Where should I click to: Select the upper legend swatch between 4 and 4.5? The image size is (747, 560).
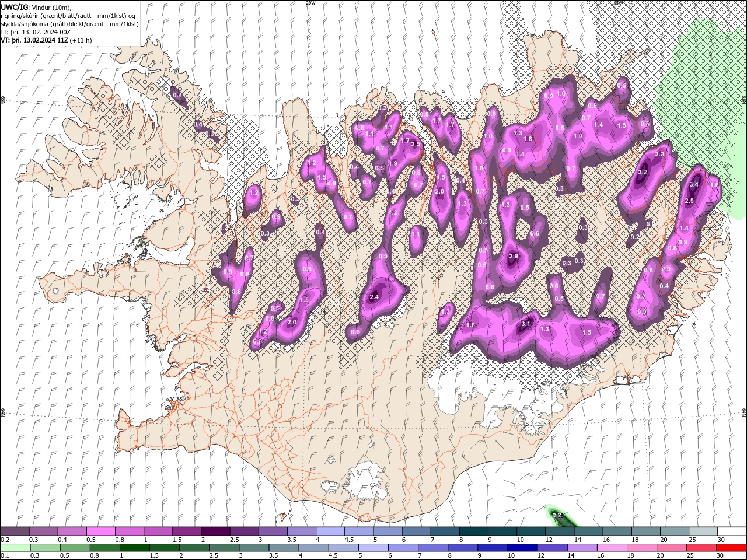tap(330, 531)
